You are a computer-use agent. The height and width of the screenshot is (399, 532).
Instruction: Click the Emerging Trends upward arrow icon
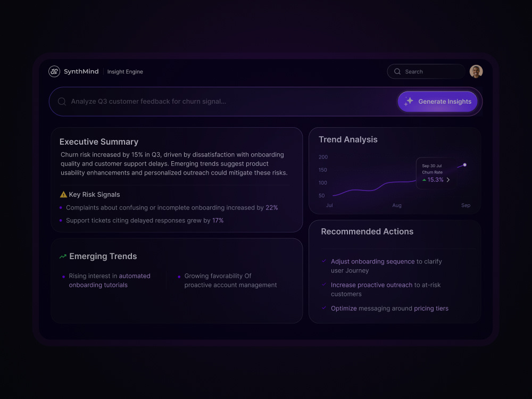(63, 256)
